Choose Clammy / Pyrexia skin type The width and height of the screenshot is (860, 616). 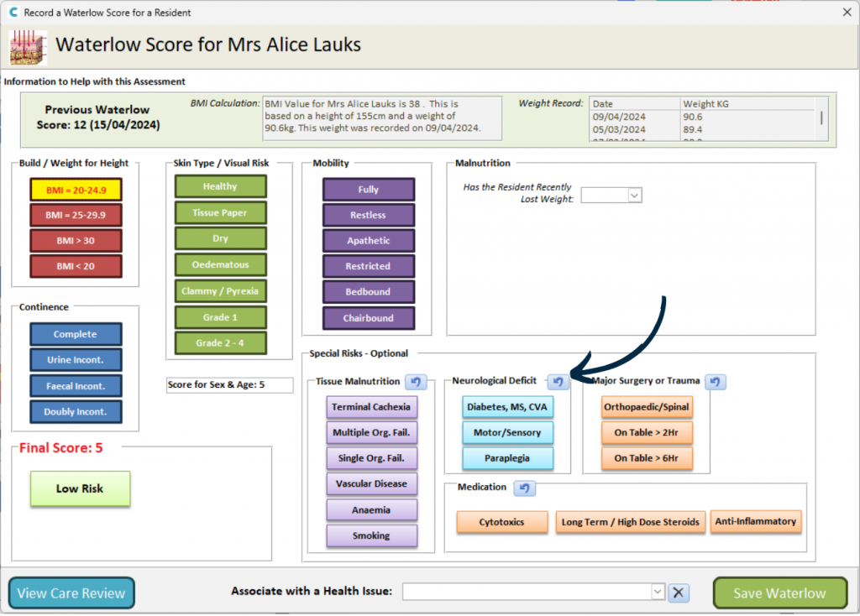[x=221, y=291]
